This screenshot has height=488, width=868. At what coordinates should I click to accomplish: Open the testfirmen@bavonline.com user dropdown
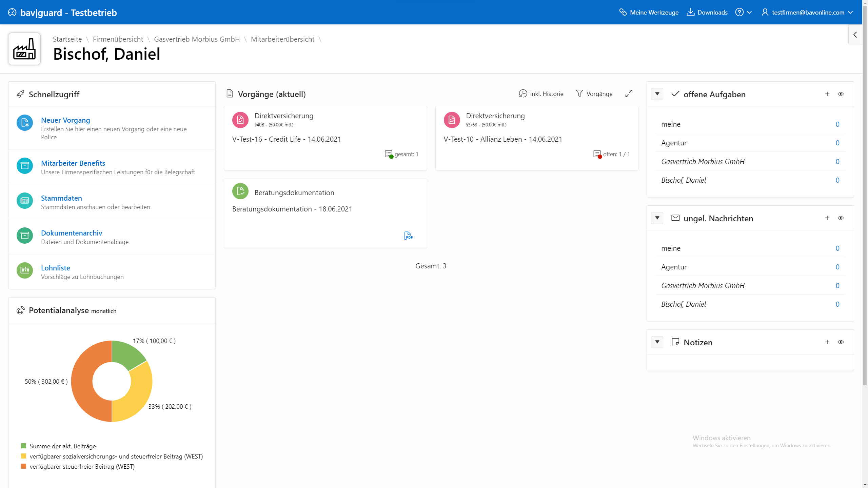[808, 13]
